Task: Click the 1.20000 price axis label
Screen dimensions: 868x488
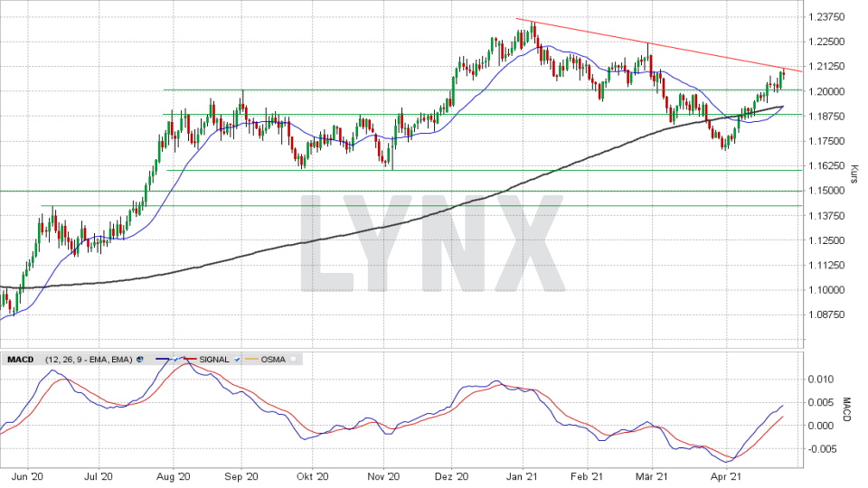Action: point(828,91)
